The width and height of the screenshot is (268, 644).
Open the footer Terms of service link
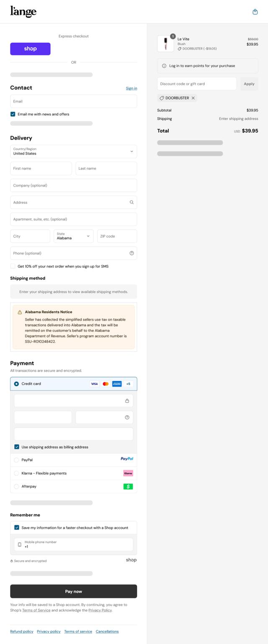pos(78,631)
